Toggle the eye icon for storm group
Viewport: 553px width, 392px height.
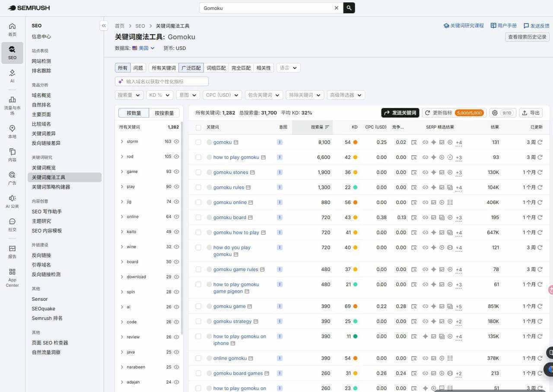click(176, 141)
